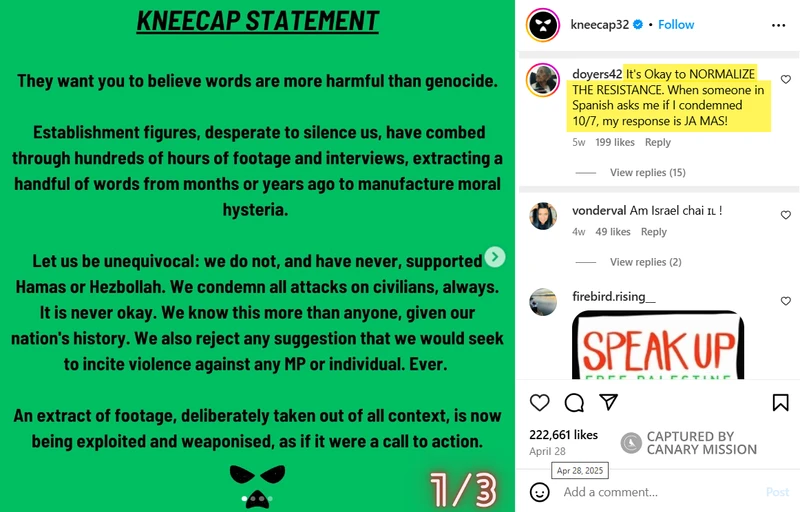Open more options three-dot menu
Image resolution: width=800 pixels, height=512 pixels.
click(779, 24)
